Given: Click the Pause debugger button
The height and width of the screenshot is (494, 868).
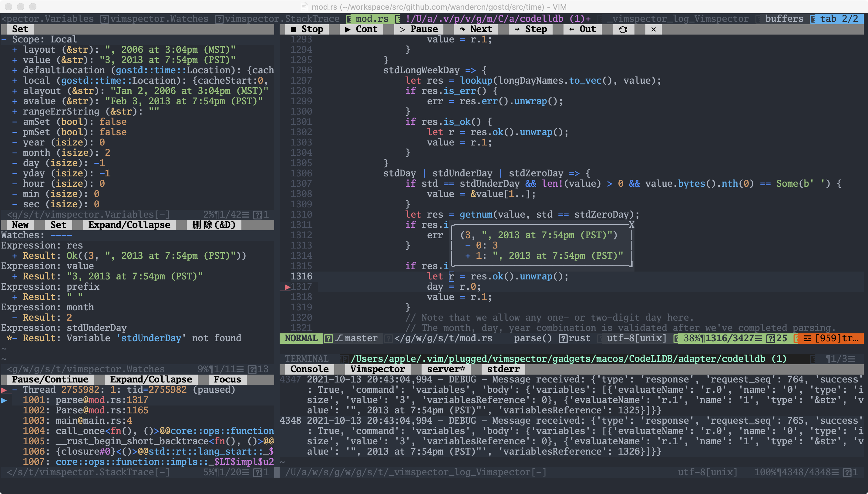Looking at the screenshot, I should [419, 29].
